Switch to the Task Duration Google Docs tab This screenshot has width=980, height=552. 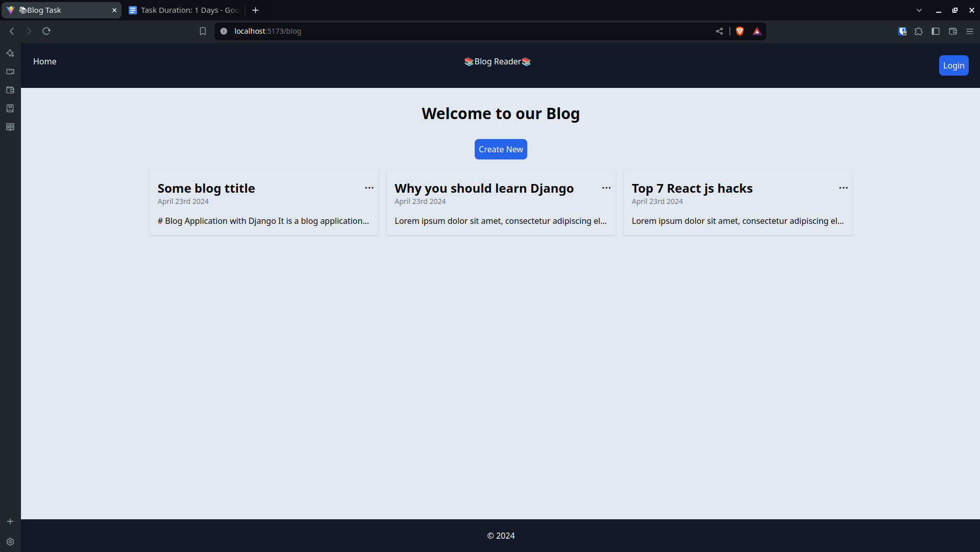(x=184, y=10)
